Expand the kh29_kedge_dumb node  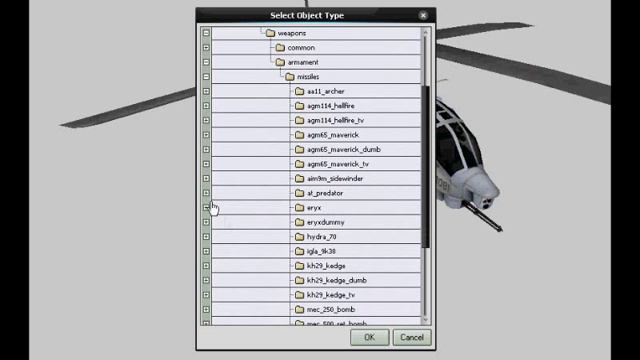click(x=206, y=280)
